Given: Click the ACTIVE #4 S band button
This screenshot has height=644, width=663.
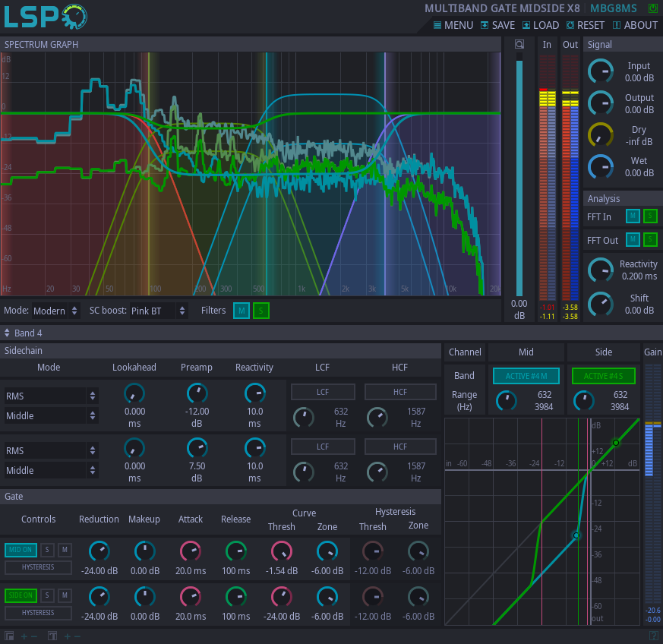Looking at the screenshot, I should tap(603, 376).
